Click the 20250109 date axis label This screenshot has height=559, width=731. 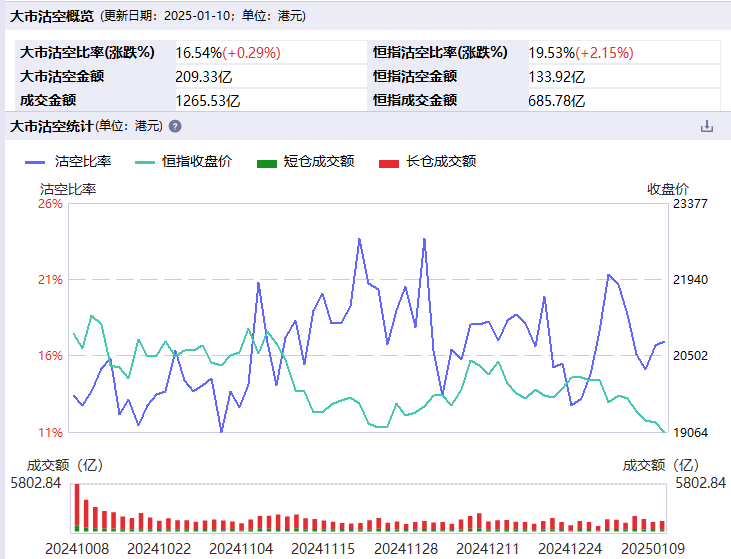tap(651, 548)
